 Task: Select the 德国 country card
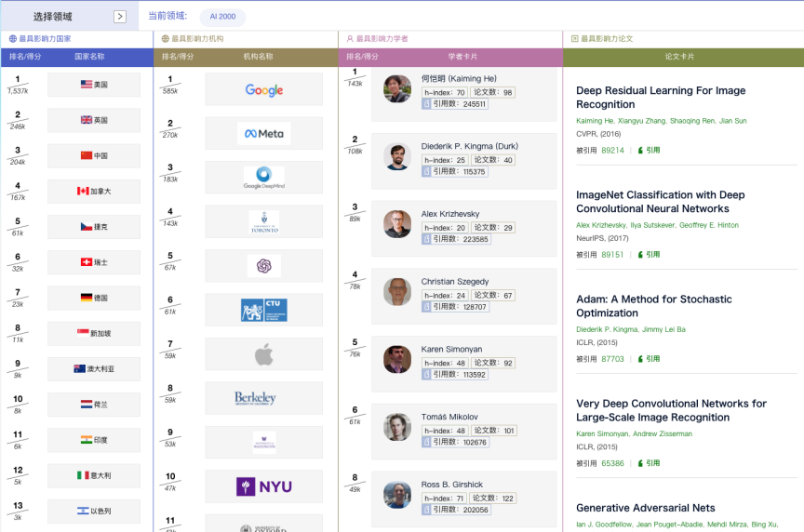pyautogui.click(x=94, y=298)
